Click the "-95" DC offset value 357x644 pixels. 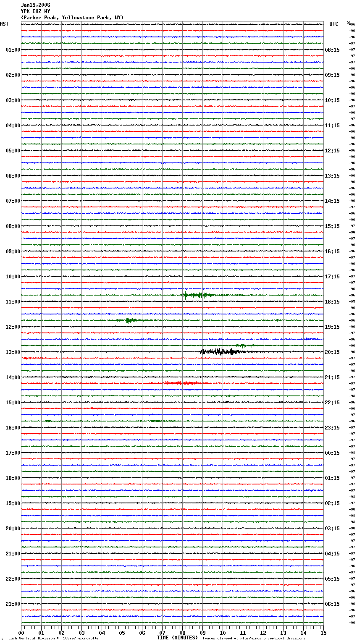coord(352,301)
